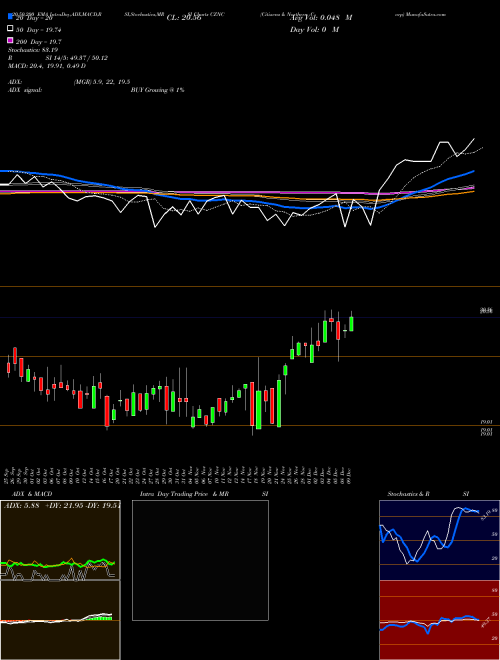The image size is (500, 660).
Task: Click the blue 20 Day legend swatch
Action: point(10,18)
